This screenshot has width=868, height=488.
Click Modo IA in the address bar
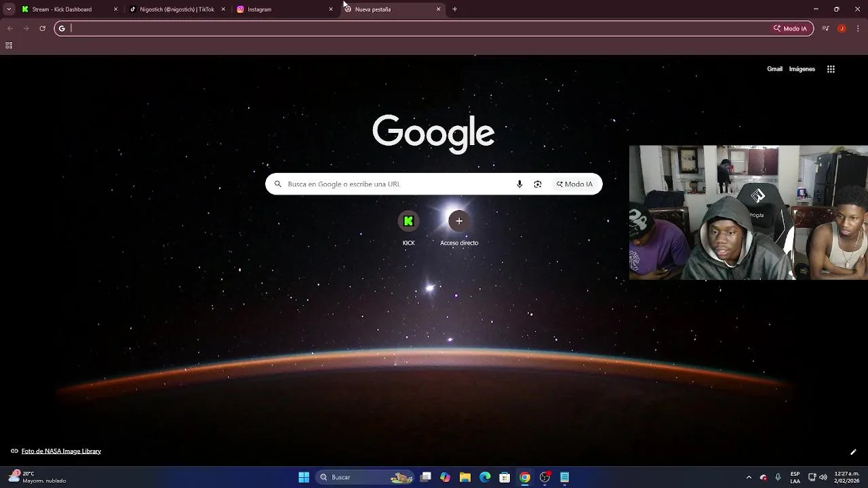(791, 28)
